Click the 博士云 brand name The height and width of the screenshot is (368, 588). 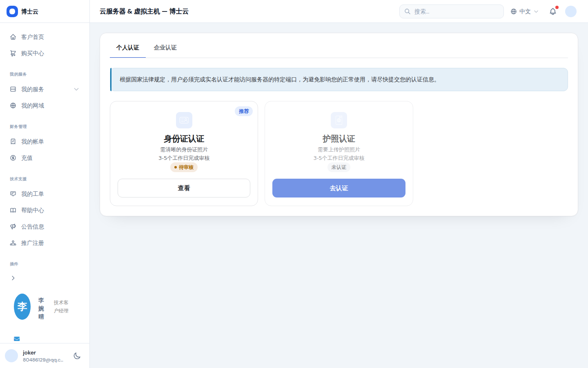[x=30, y=11]
